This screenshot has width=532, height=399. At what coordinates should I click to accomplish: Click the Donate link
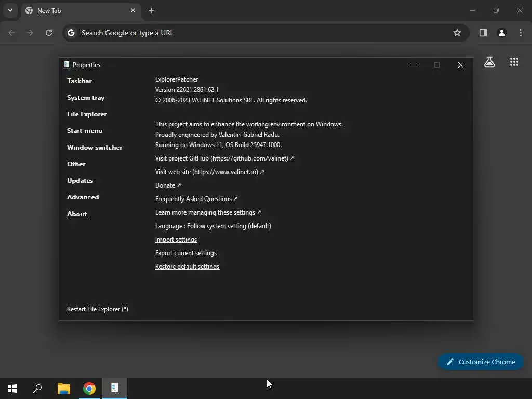168,185
